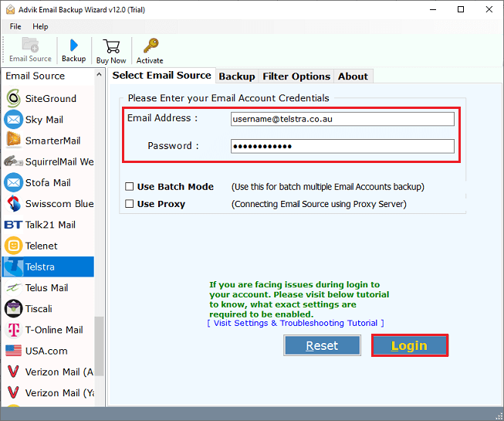Switch to the Filter Options tab
Viewport: 504px width, 421px height.
[x=296, y=76]
